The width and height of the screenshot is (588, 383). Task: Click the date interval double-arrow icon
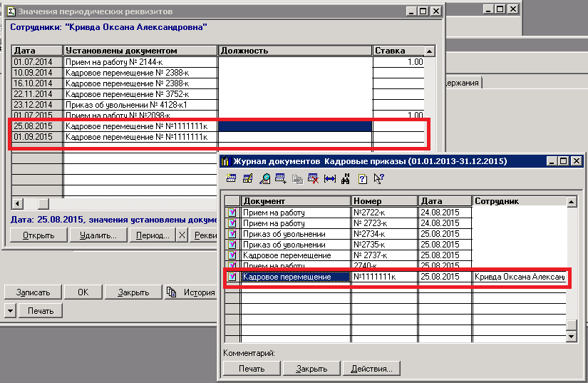click(330, 179)
